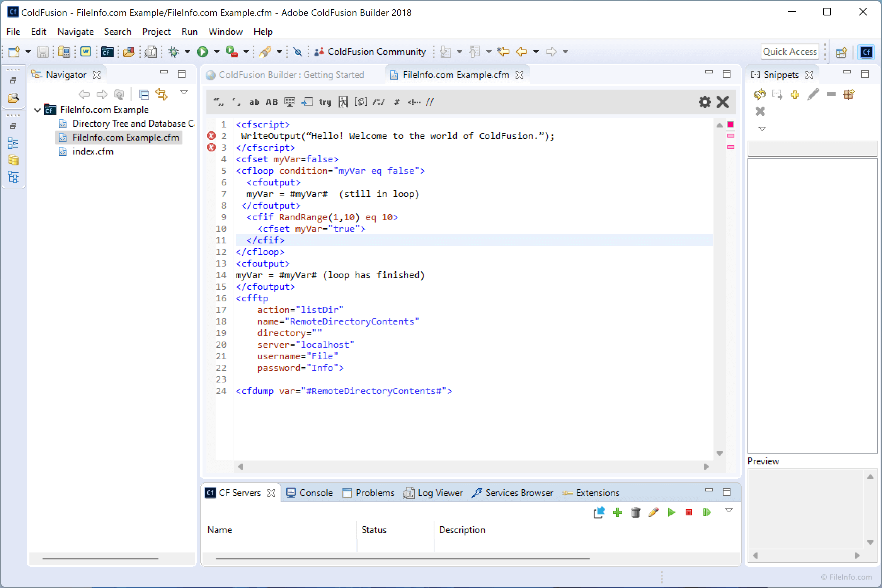This screenshot has width=882, height=588.
Task: Click the Quick Access search field
Action: [790, 52]
